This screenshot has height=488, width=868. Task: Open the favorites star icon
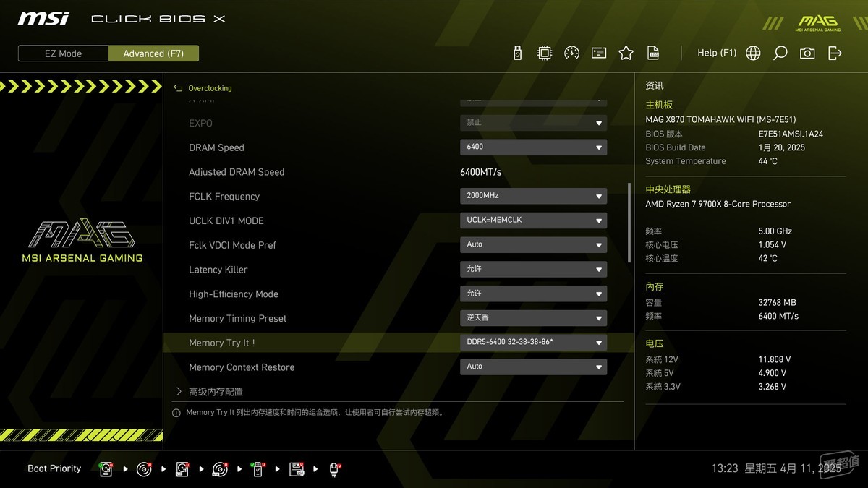pos(626,53)
